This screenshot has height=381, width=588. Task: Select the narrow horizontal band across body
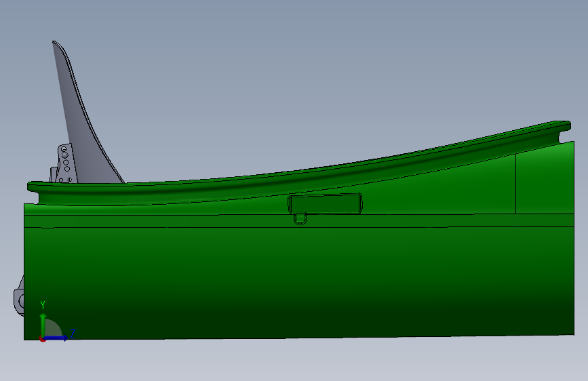[299, 221]
